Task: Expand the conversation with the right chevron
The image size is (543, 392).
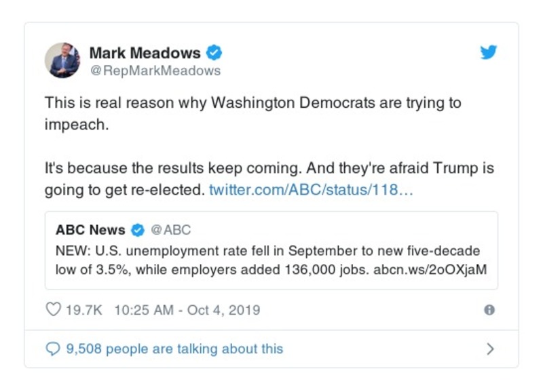Action: tap(490, 349)
